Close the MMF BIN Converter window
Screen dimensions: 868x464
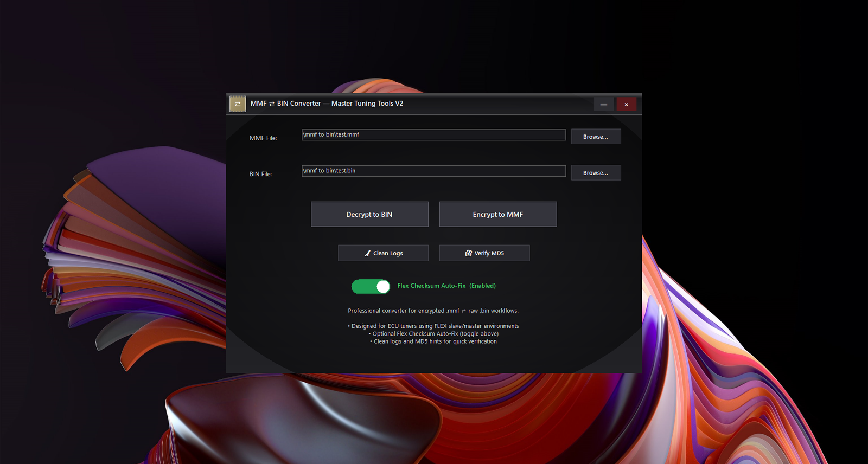pyautogui.click(x=626, y=105)
